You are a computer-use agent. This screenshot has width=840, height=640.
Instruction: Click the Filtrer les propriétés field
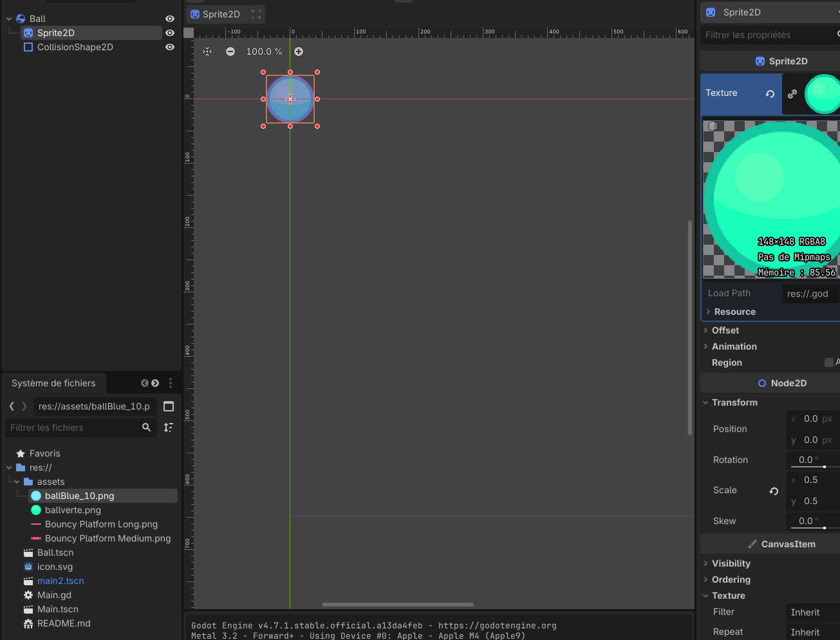click(x=770, y=35)
